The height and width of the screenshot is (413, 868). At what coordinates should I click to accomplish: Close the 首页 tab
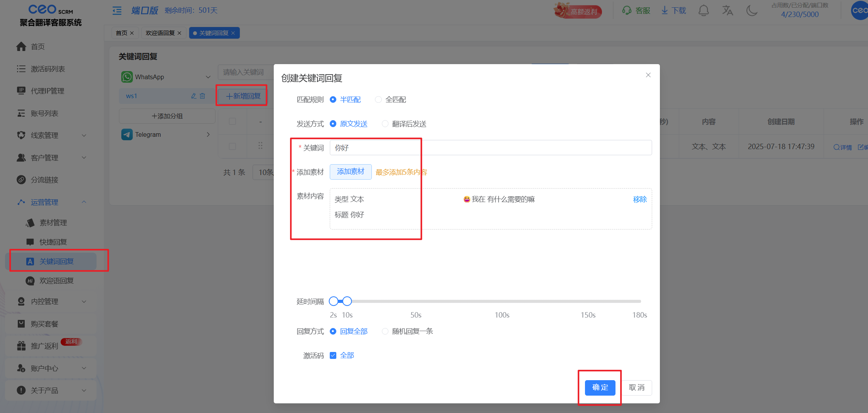click(132, 33)
